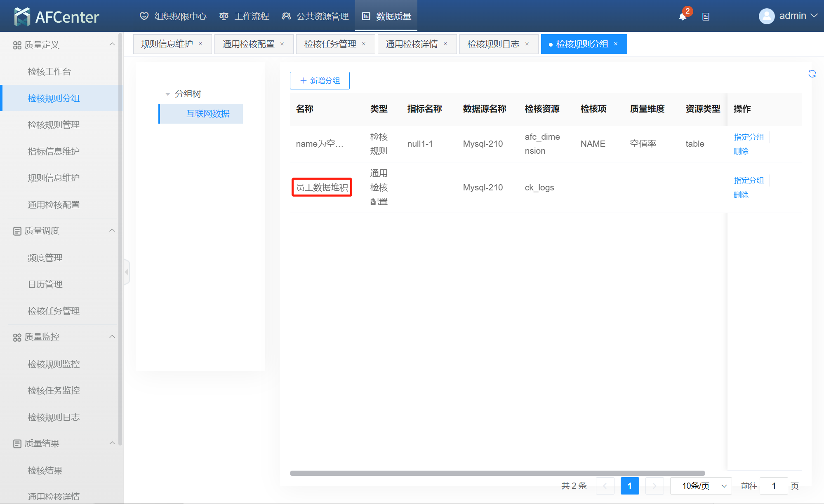This screenshot has height=504, width=824.
Task: Click 指定分组 for the 员工数据堆积 row
Action: click(x=749, y=181)
